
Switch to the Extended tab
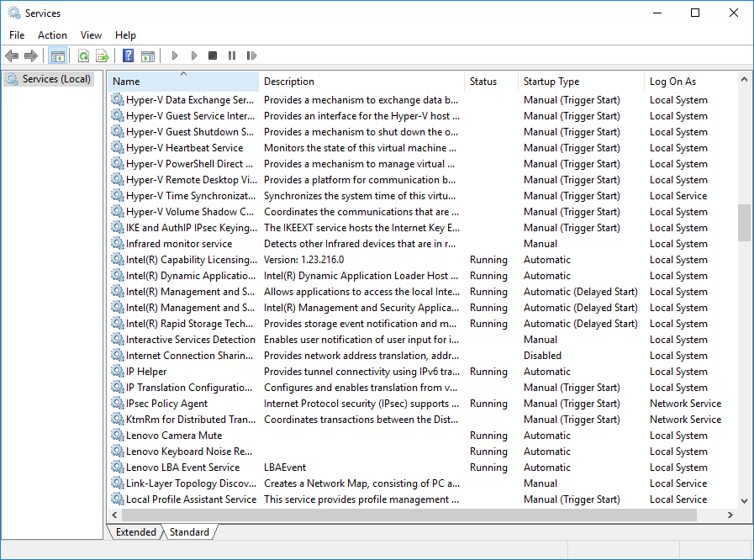pyautogui.click(x=135, y=532)
